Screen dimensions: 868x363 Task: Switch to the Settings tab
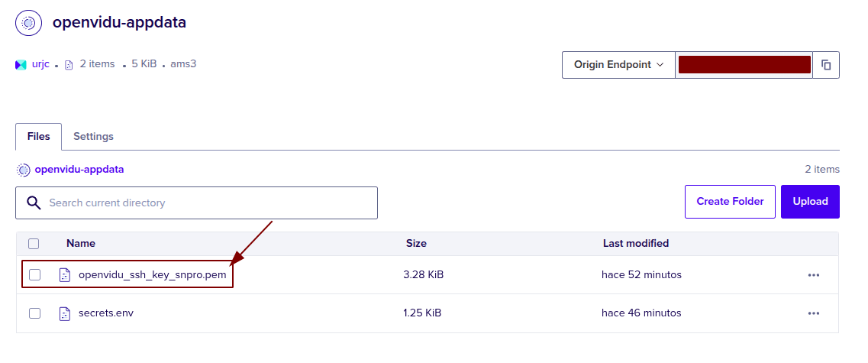coord(93,136)
